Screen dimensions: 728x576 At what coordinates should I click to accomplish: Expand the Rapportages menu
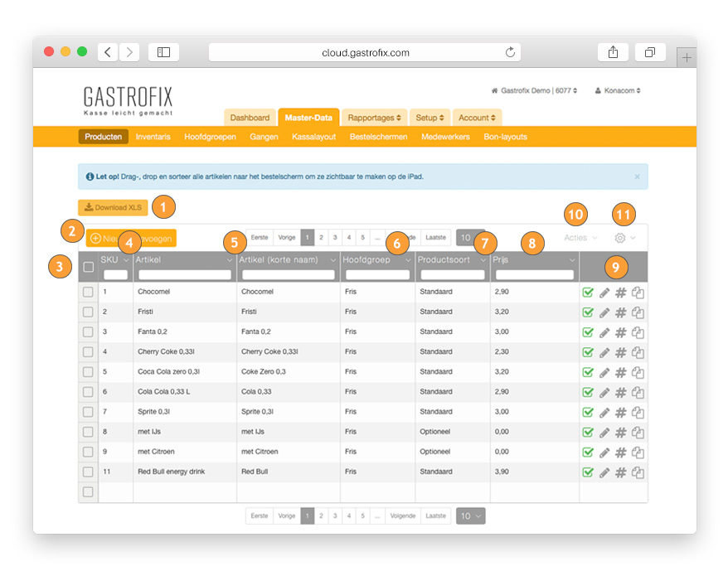point(374,118)
